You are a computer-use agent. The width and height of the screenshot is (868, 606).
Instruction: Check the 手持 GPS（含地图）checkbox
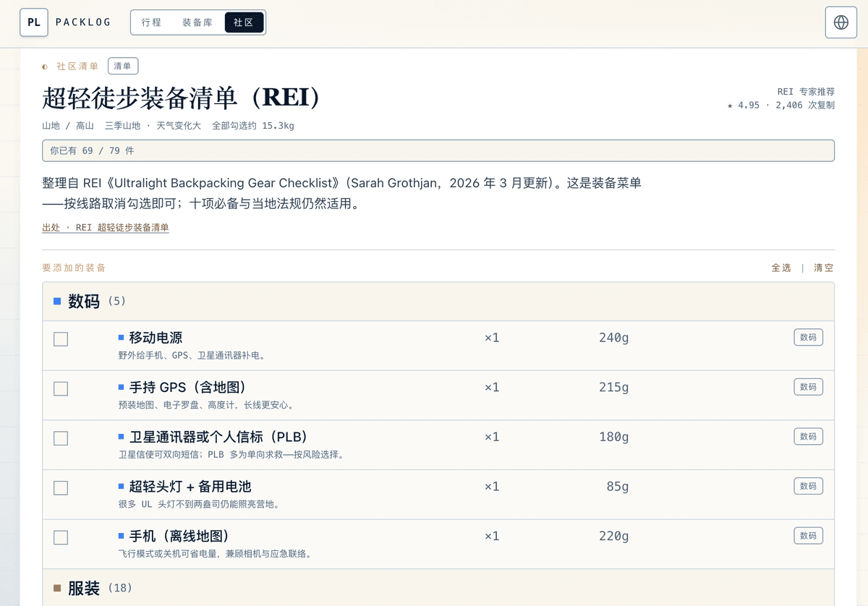coord(61,389)
